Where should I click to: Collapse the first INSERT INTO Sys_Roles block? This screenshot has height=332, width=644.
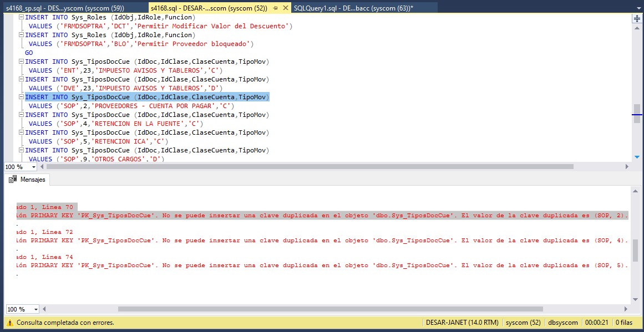click(x=21, y=17)
